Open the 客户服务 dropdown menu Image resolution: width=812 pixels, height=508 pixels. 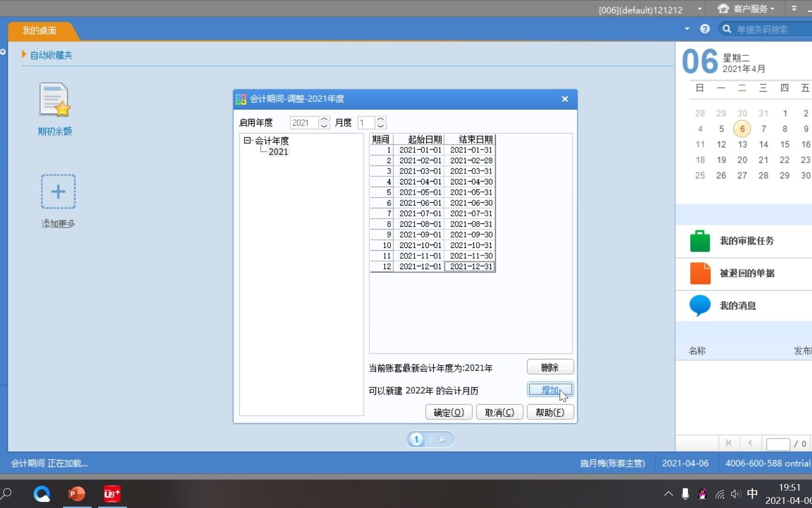click(772, 9)
